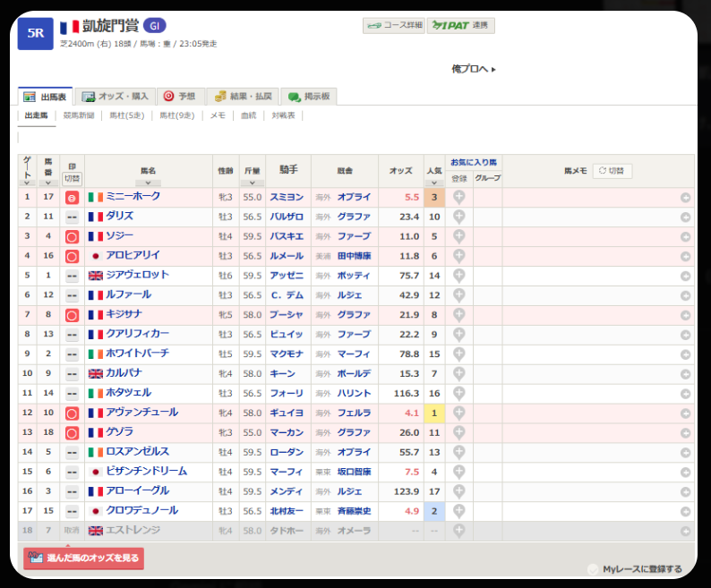
Task: Click the favorite pin icon for ミニーホーク
Action: (458, 197)
